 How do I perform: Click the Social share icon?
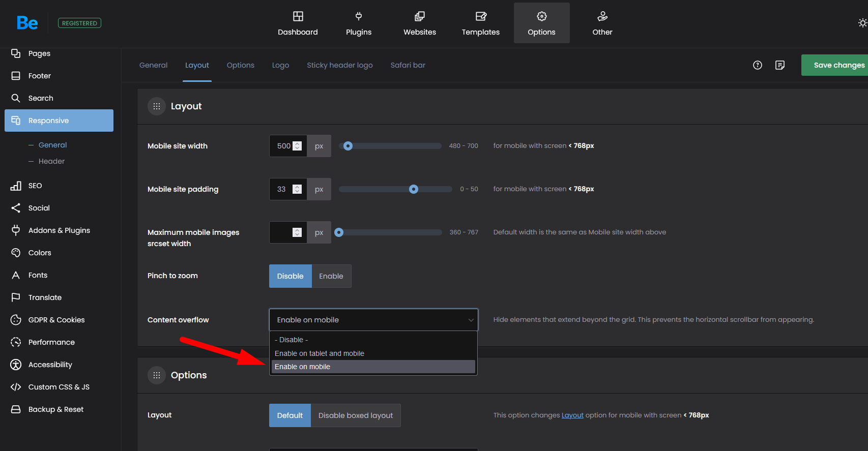click(x=16, y=208)
